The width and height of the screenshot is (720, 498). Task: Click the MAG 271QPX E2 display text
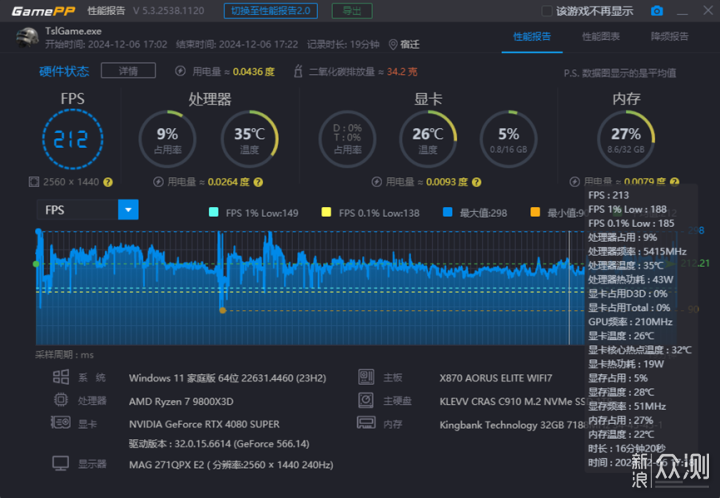click(231, 465)
